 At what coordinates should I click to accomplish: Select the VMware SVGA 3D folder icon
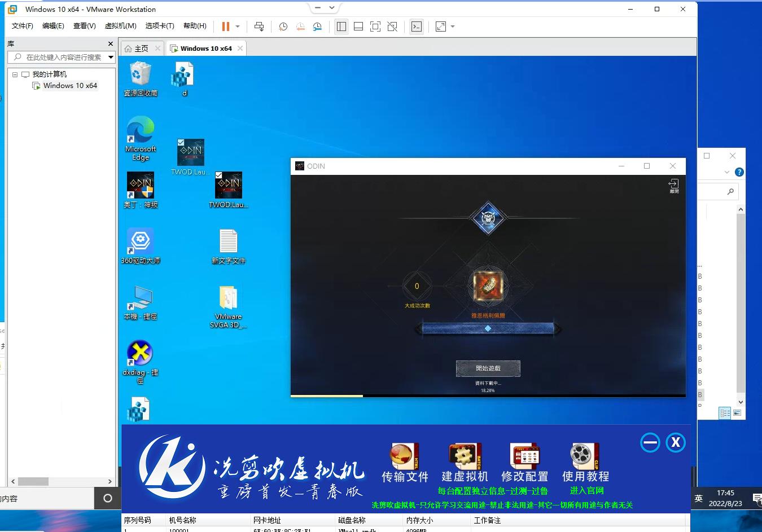click(229, 306)
